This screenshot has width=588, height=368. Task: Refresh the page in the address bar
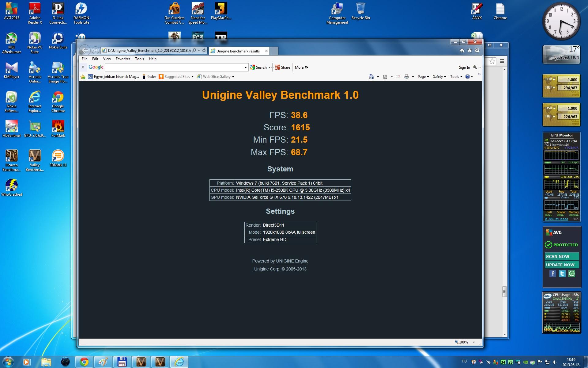point(204,50)
